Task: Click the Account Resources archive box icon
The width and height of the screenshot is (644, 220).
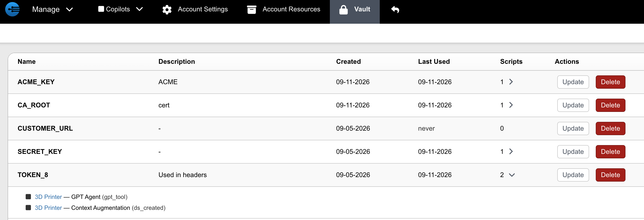Action: pos(251,9)
